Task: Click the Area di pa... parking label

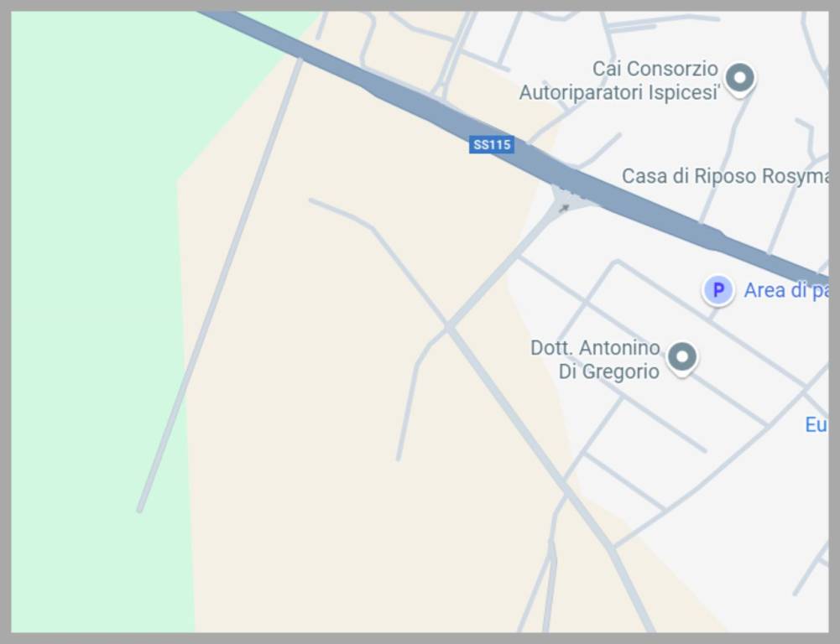Action: [x=786, y=290]
